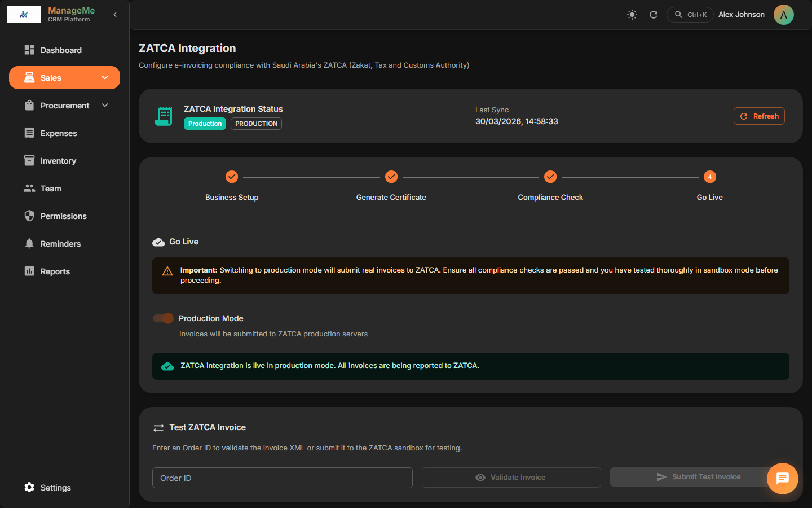Select the Reminders bell icon
This screenshot has height=508, width=812.
[29, 243]
